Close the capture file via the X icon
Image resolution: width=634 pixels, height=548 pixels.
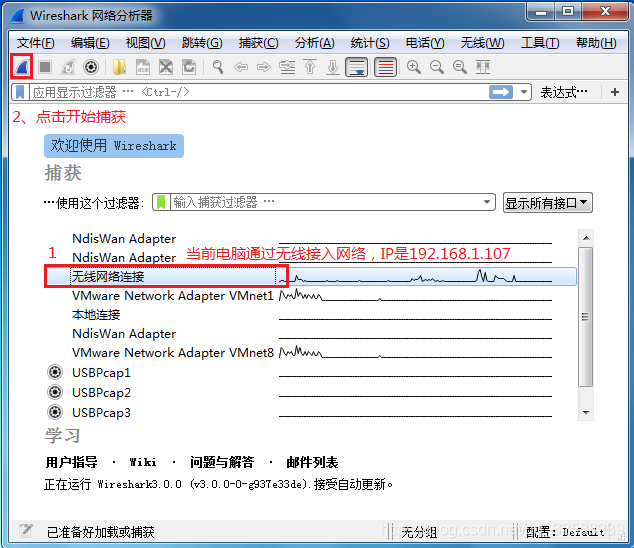click(166, 67)
